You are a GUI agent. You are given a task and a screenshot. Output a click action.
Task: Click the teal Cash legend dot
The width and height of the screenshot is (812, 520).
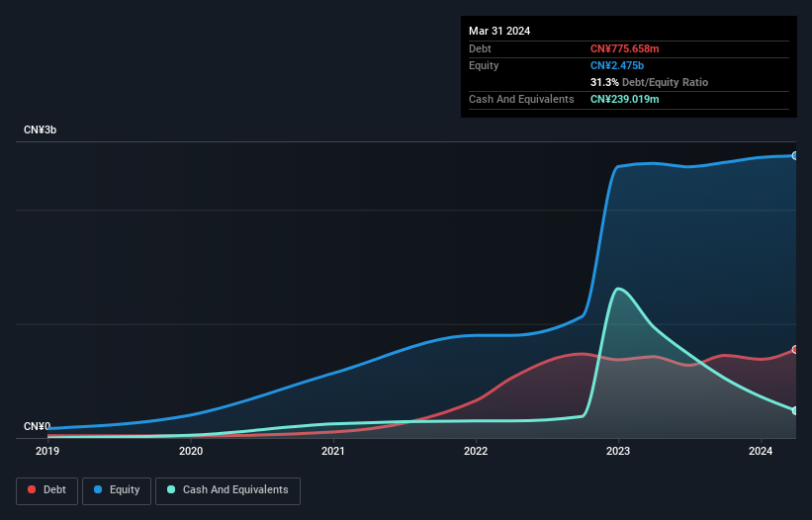point(171,489)
